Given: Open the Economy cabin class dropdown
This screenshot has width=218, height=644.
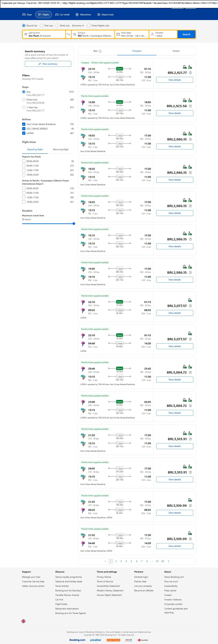Looking at the screenshot, I should click(x=78, y=26).
